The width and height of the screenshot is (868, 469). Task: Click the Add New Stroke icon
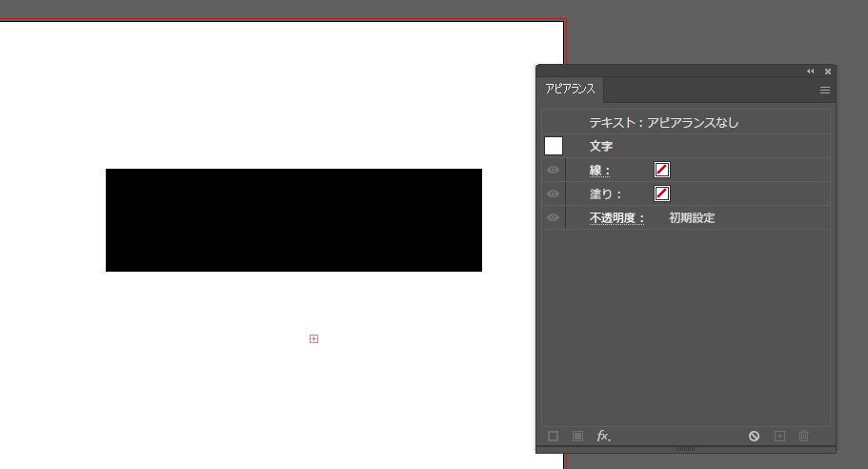pyautogui.click(x=553, y=436)
